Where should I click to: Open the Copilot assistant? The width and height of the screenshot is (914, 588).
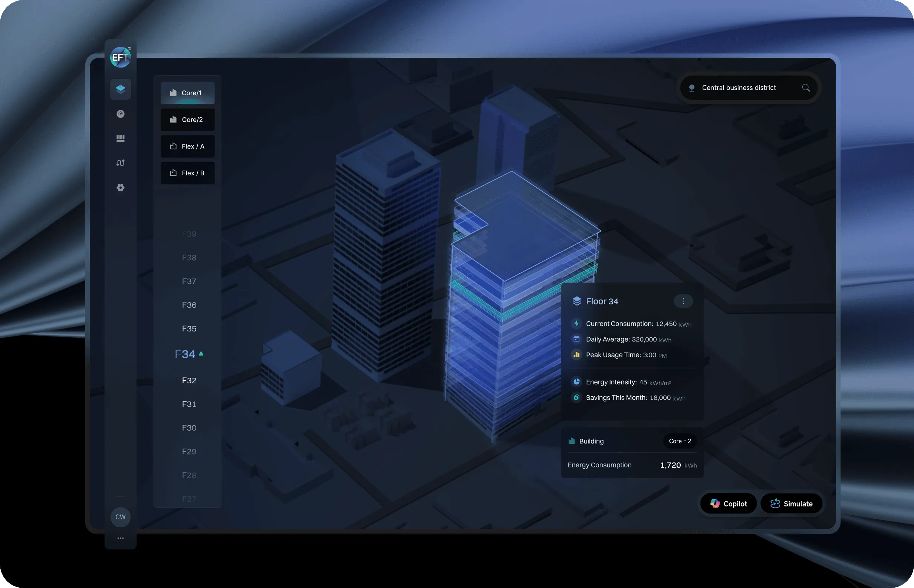(x=729, y=503)
